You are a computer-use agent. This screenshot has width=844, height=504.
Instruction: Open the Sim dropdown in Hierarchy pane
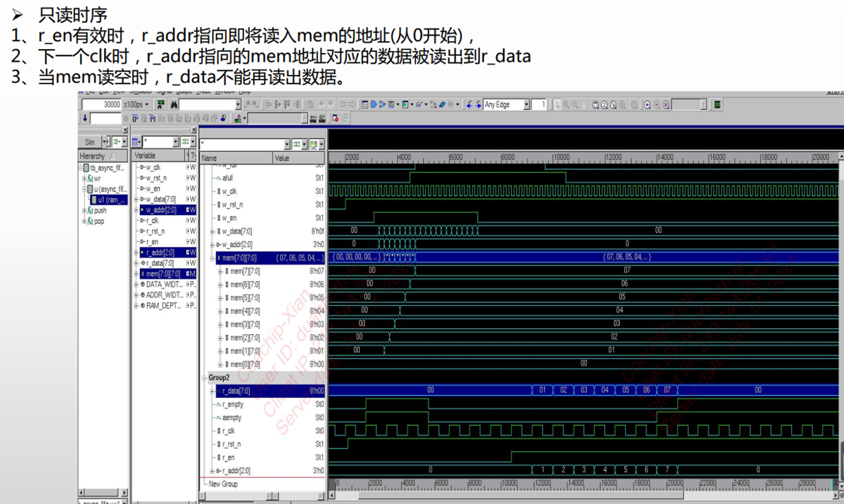tap(104, 142)
